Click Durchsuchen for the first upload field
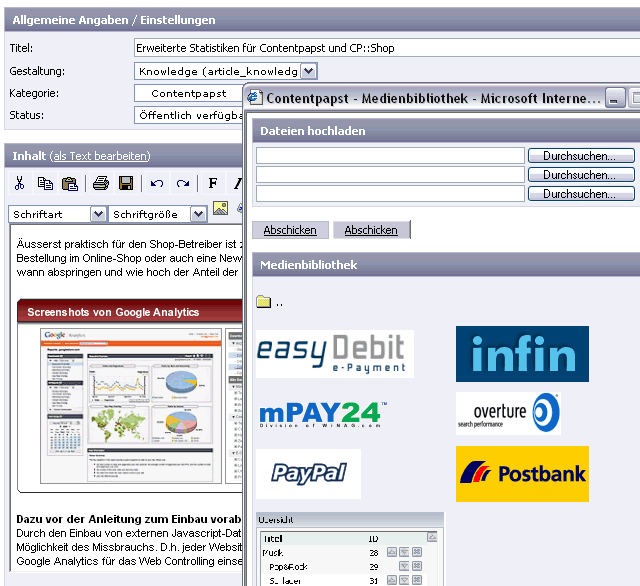The image size is (640, 586). tap(581, 156)
